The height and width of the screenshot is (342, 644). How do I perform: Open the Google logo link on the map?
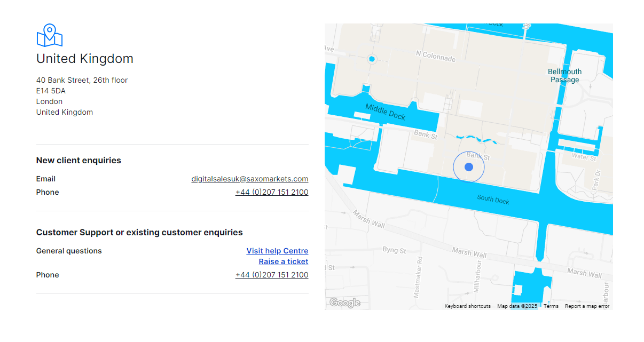(x=344, y=303)
